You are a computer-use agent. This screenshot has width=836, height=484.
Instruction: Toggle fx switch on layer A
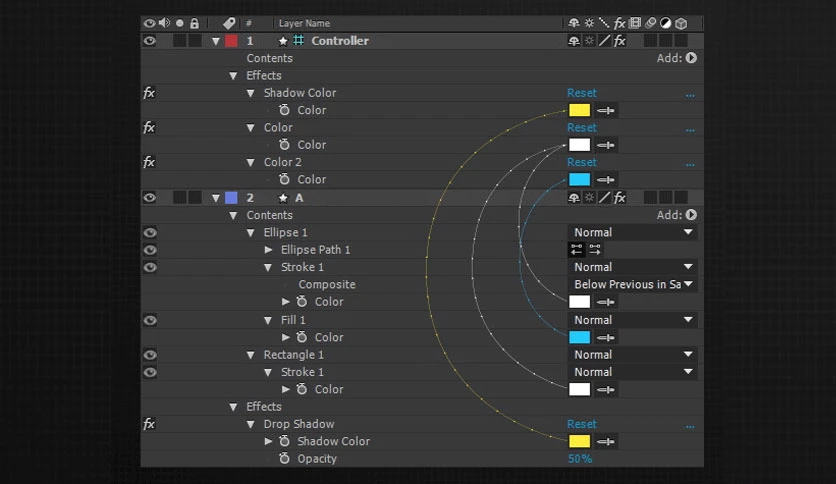tap(620, 198)
